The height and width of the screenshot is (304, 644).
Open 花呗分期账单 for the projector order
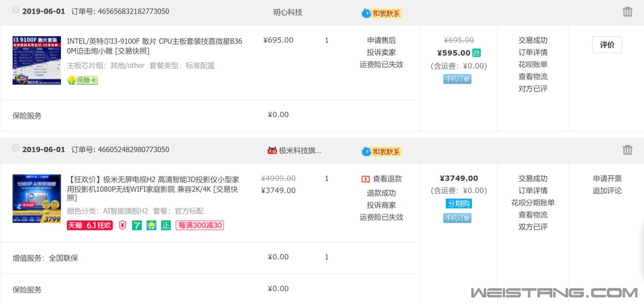(533, 203)
